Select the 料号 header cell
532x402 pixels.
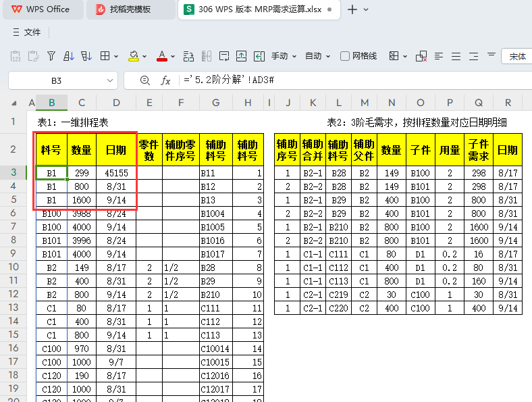pyautogui.click(x=51, y=150)
